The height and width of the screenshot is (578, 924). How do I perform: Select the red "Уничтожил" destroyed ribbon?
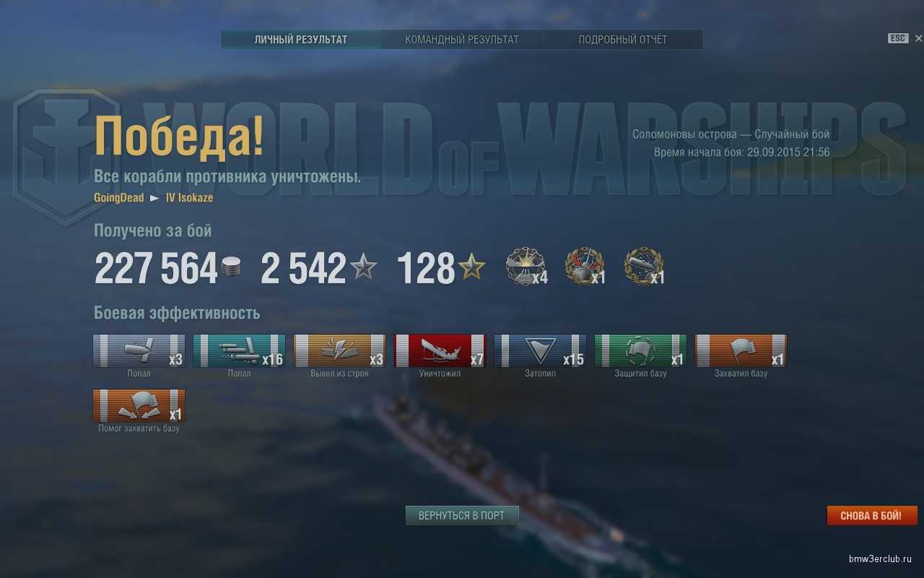(x=440, y=350)
